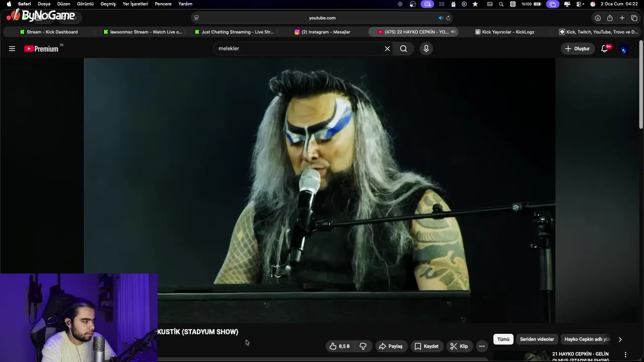Open Görüntü menu
This screenshot has height=362, width=644.
tap(85, 4)
